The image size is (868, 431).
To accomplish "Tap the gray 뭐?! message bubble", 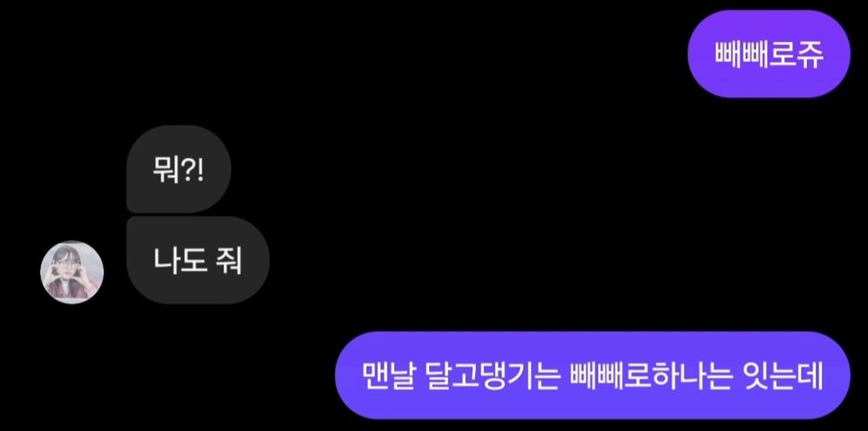I will point(179,169).
